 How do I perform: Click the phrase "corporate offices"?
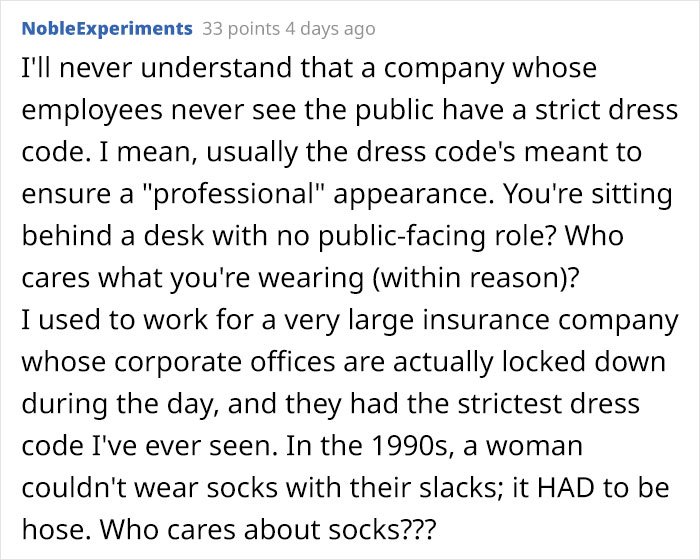pyautogui.click(x=178, y=362)
